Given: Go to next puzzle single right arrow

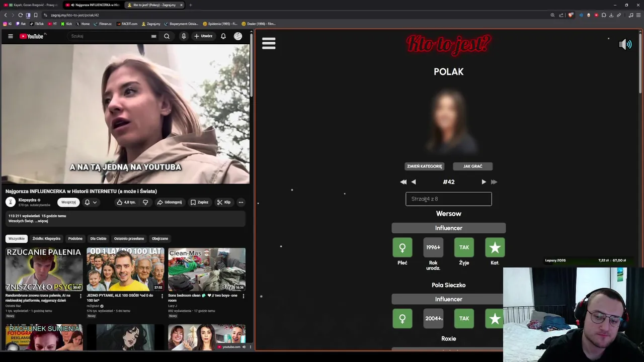Looking at the screenshot, I should tap(484, 182).
